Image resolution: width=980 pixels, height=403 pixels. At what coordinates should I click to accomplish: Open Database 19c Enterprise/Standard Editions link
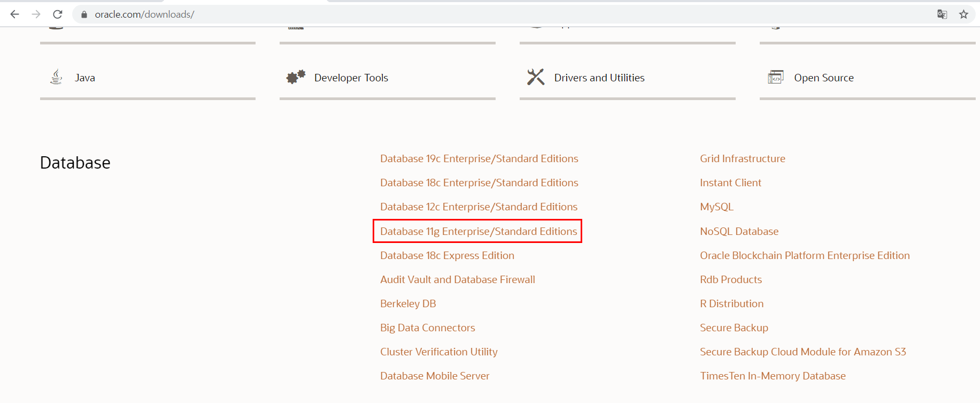click(x=479, y=159)
